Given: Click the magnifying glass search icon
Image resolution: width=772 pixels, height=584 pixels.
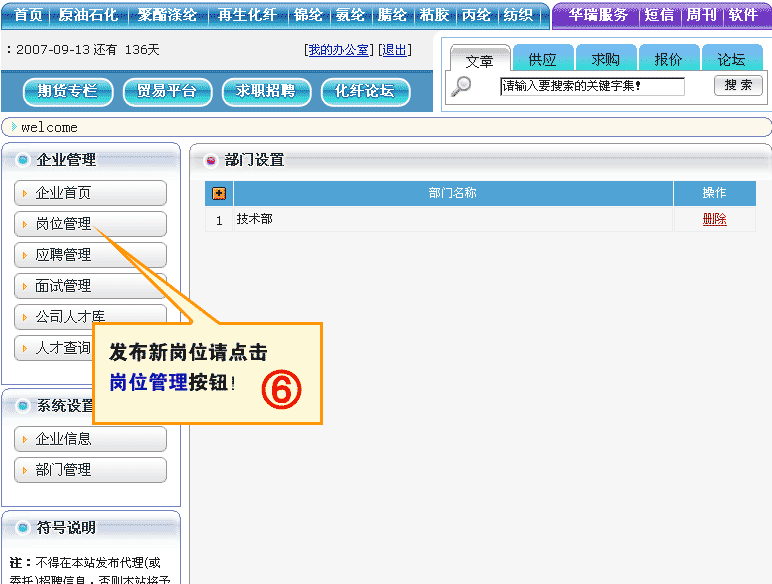Looking at the screenshot, I should (461, 86).
